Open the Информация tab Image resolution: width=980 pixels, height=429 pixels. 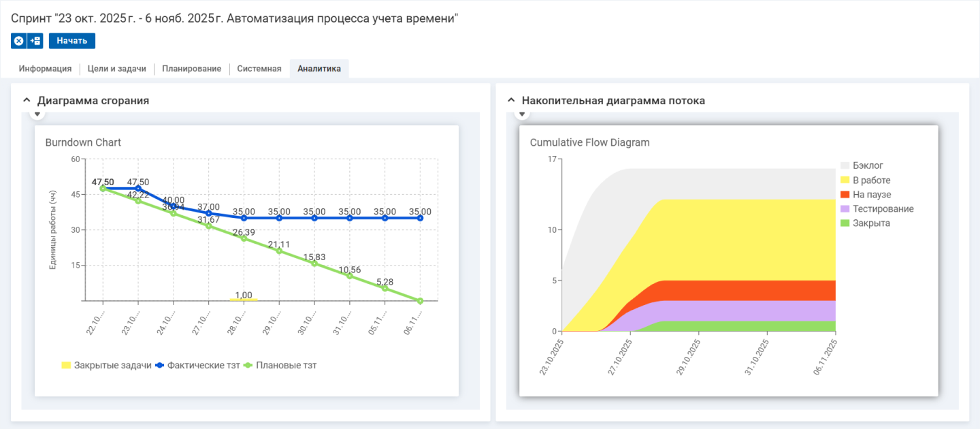click(x=45, y=69)
